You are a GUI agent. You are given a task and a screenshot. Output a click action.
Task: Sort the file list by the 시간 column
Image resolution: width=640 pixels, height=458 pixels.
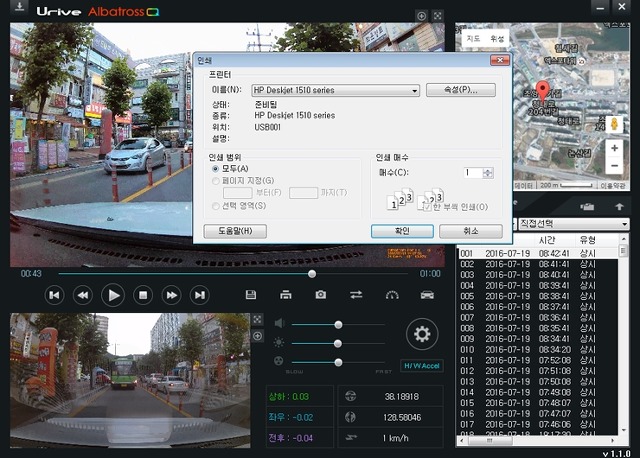tap(547, 240)
